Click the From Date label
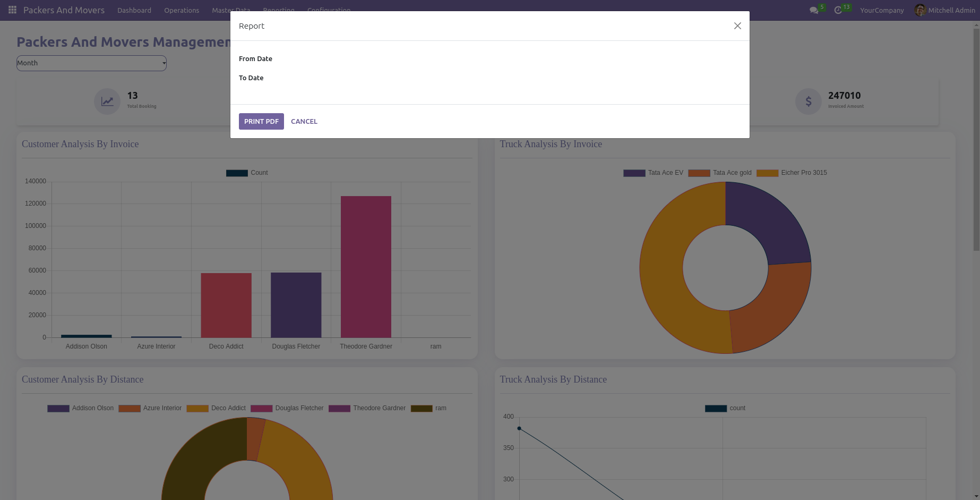980x500 pixels. click(255, 59)
